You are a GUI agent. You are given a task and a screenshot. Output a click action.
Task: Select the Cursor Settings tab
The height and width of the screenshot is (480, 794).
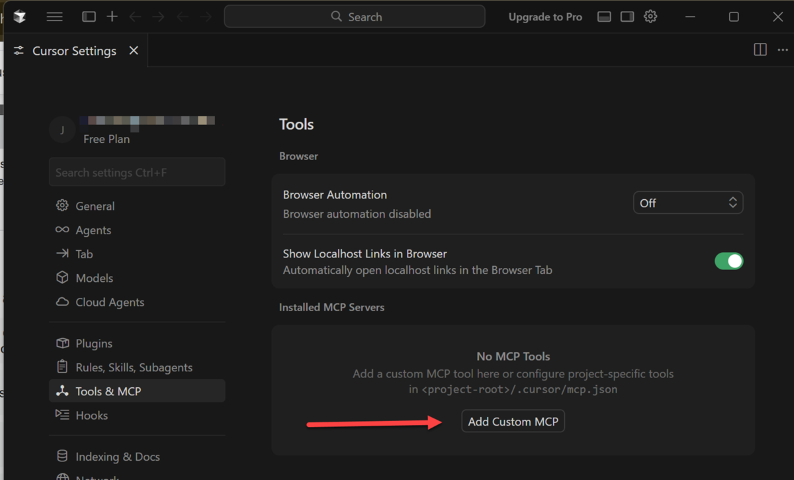(x=74, y=51)
